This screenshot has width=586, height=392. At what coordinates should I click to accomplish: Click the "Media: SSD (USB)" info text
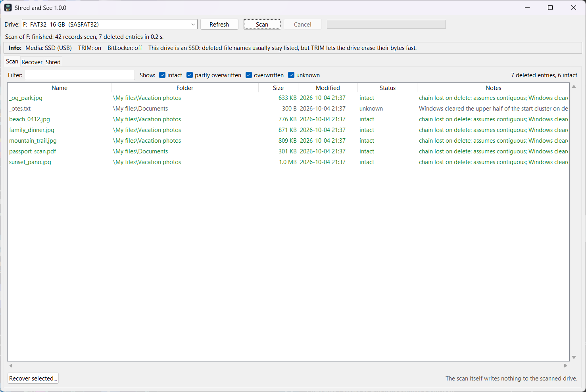tap(48, 48)
